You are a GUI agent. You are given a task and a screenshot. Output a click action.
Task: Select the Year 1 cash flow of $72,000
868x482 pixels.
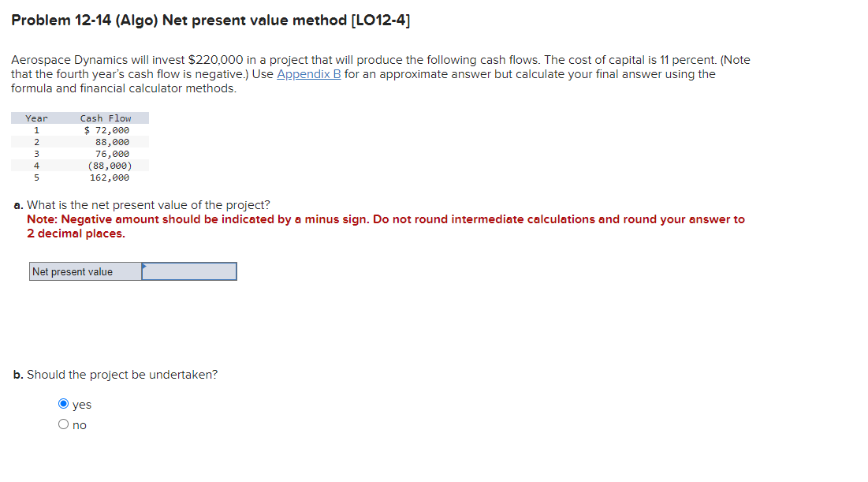(109, 129)
